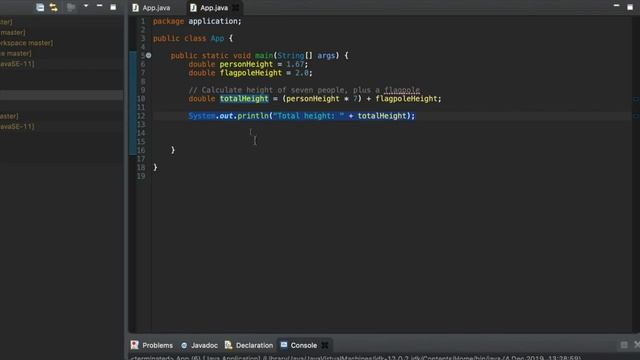Collapse the main method fold marker

pyautogui.click(x=149, y=56)
